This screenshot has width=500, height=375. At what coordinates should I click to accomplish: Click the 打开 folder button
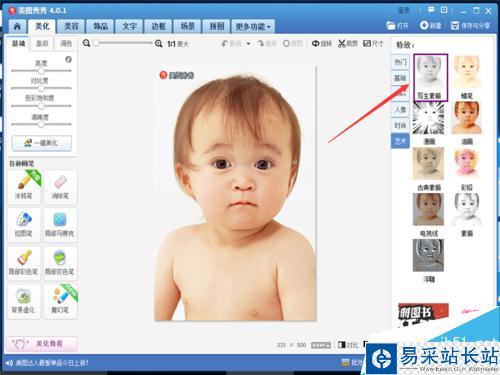(x=397, y=25)
